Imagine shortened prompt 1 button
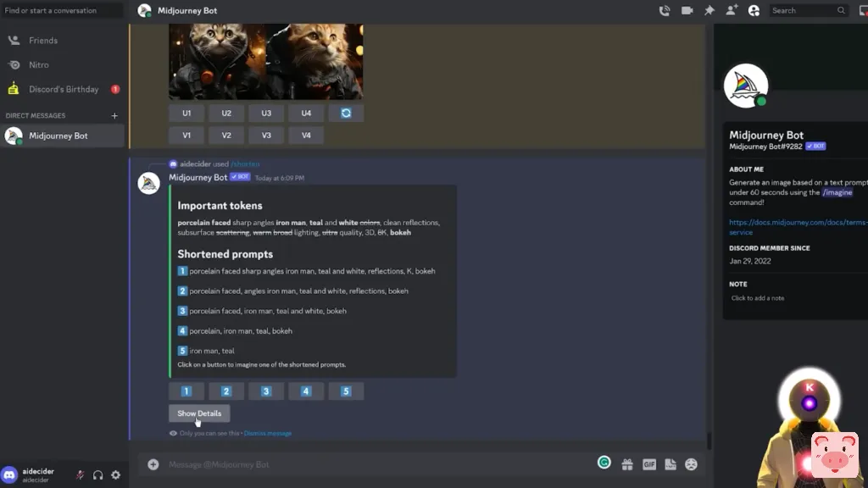This screenshot has width=868, height=488. (x=186, y=391)
